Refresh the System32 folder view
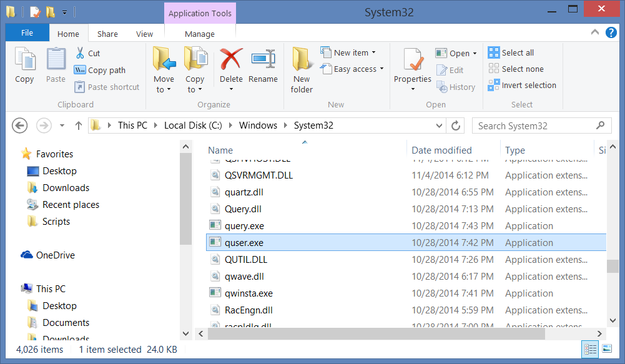This screenshot has width=625, height=364. (x=456, y=125)
